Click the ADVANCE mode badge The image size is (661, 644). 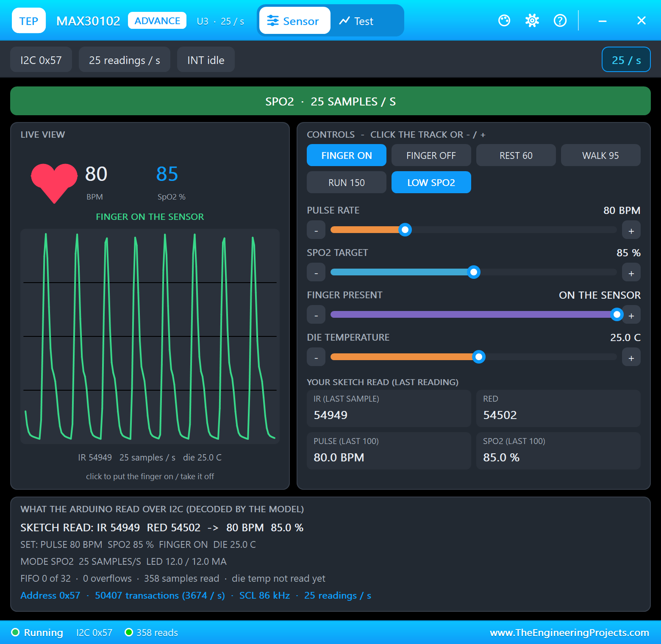(157, 20)
